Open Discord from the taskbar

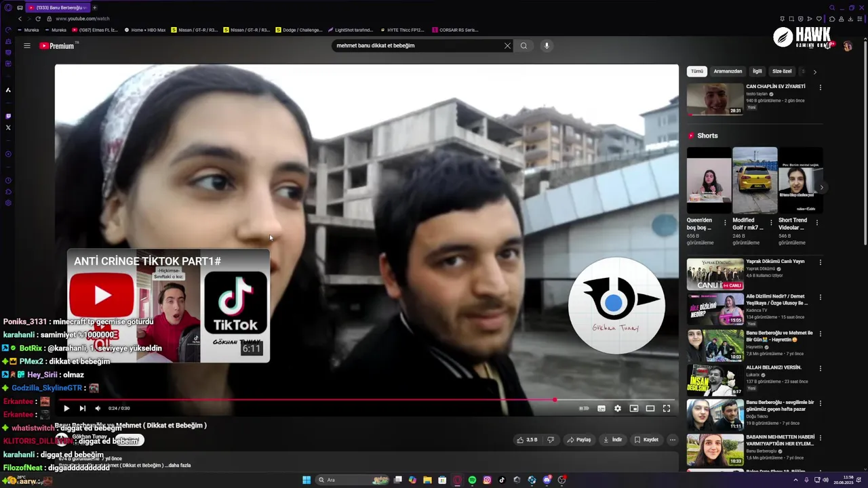click(547, 480)
